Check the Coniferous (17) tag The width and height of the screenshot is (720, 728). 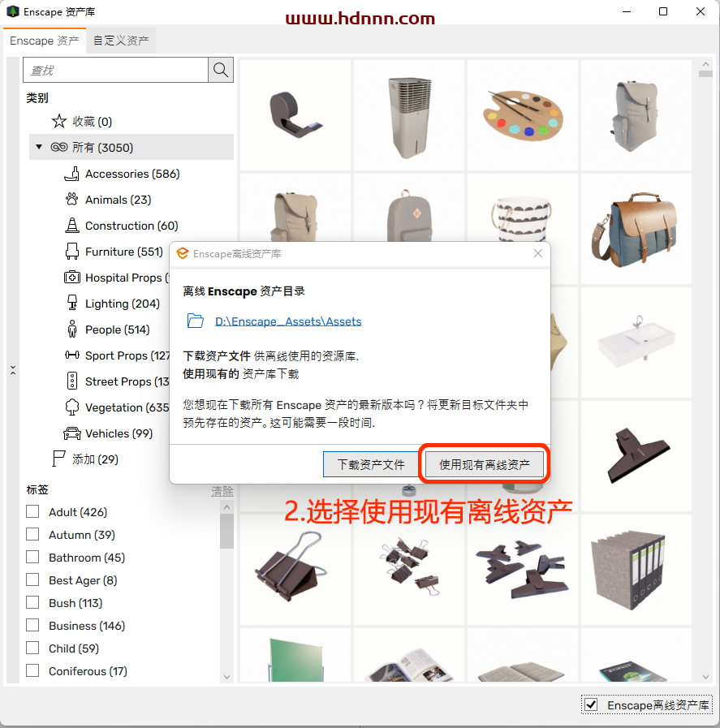click(32, 671)
